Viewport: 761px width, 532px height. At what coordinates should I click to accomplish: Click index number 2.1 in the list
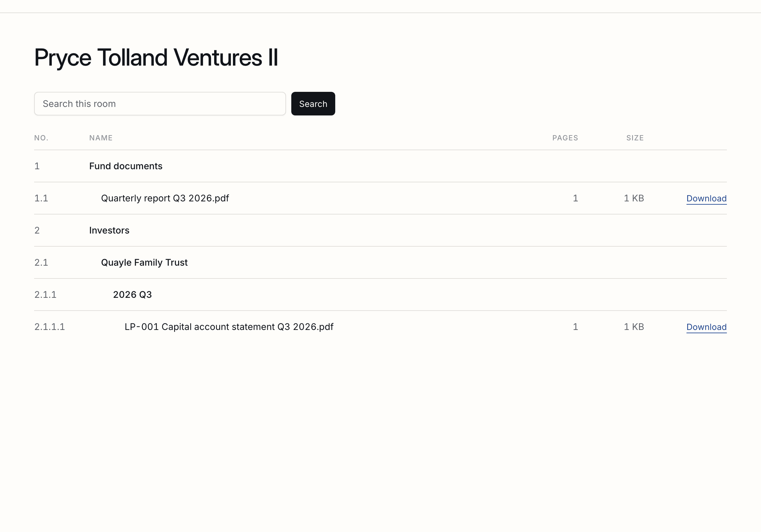[x=41, y=262]
